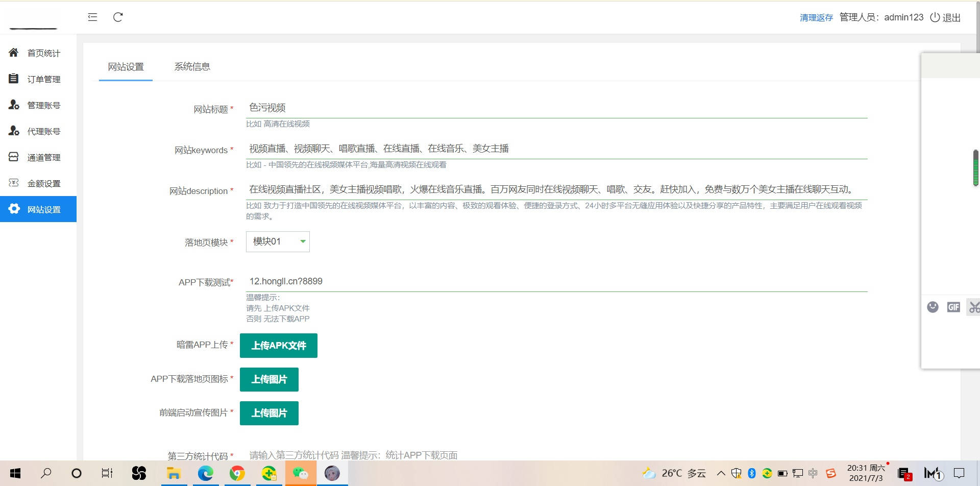
Task: Click the weather widget showing 26°C 多云
Action: 674,473
